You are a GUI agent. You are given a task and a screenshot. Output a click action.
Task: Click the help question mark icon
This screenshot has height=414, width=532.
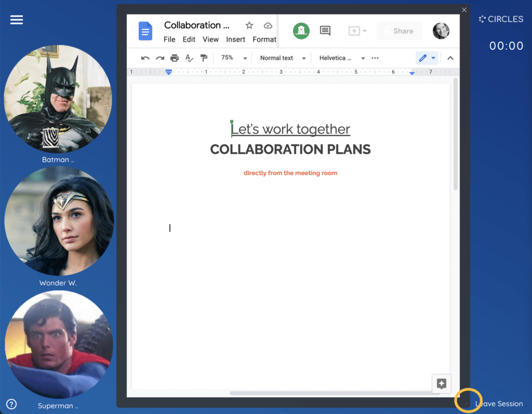[x=11, y=404]
